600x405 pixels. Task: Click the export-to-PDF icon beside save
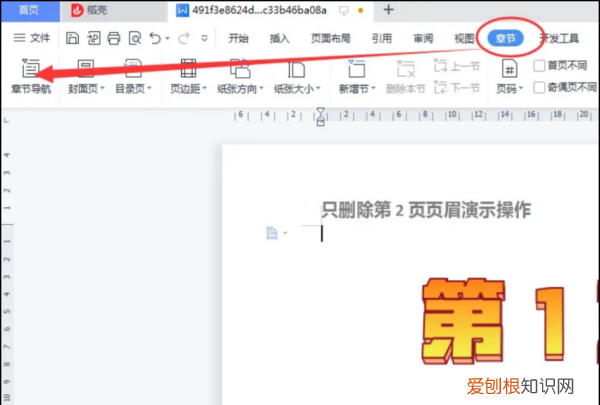coord(93,38)
